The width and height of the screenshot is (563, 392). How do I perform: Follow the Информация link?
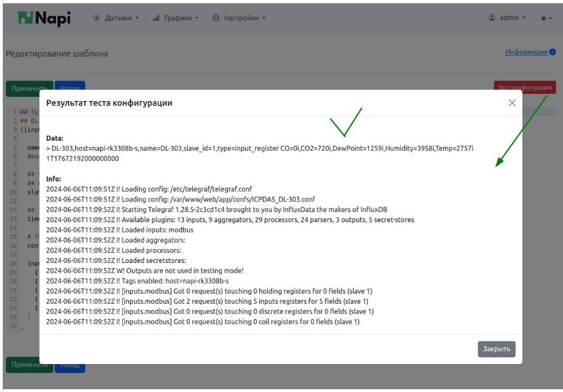tap(526, 52)
